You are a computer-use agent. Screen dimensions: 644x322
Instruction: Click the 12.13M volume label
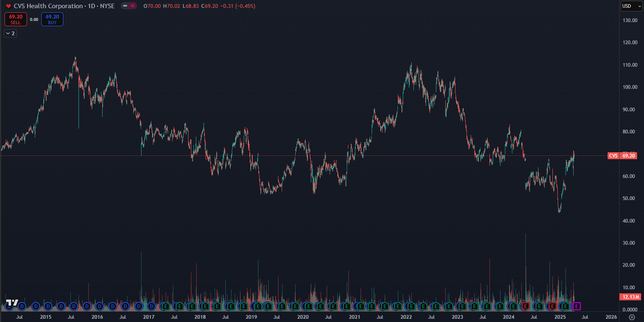tap(631, 297)
